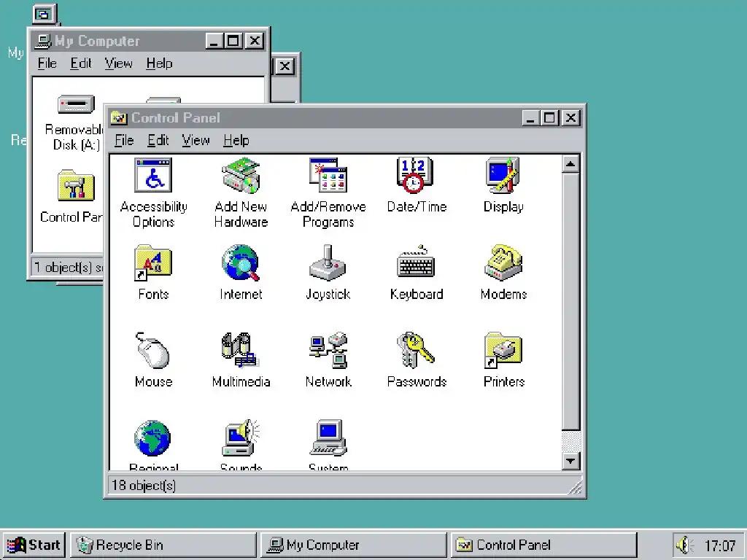Minimize the My Computer window
Image resolution: width=747 pixels, height=560 pixels.
[x=214, y=41]
